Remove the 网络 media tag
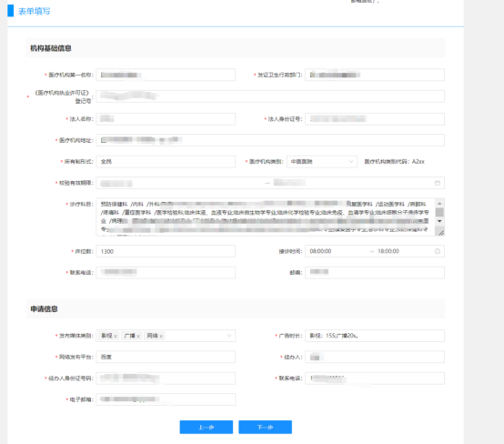Screen dimensions: 504x444 coord(161,336)
